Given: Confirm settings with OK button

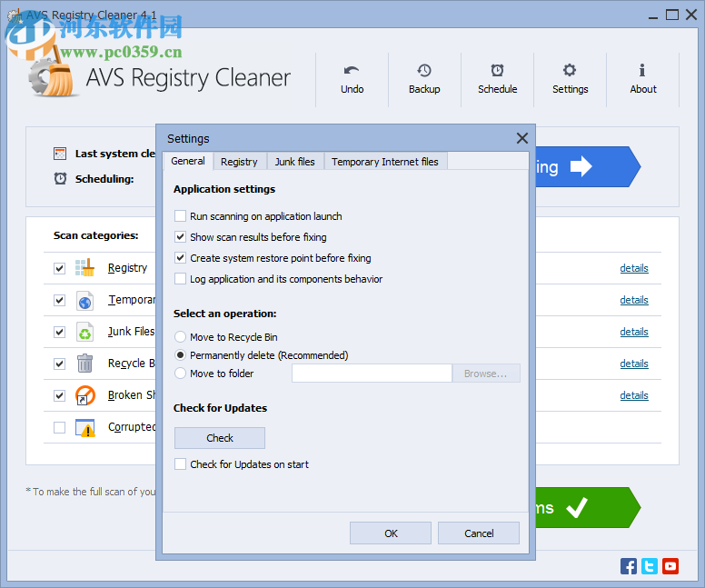Looking at the screenshot, I should pos(391,533).
